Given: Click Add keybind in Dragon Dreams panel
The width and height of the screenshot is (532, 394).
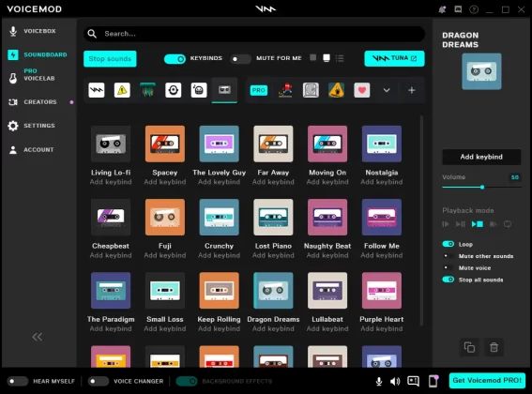Looking at the screenshot, I should (x=481, y=157).
